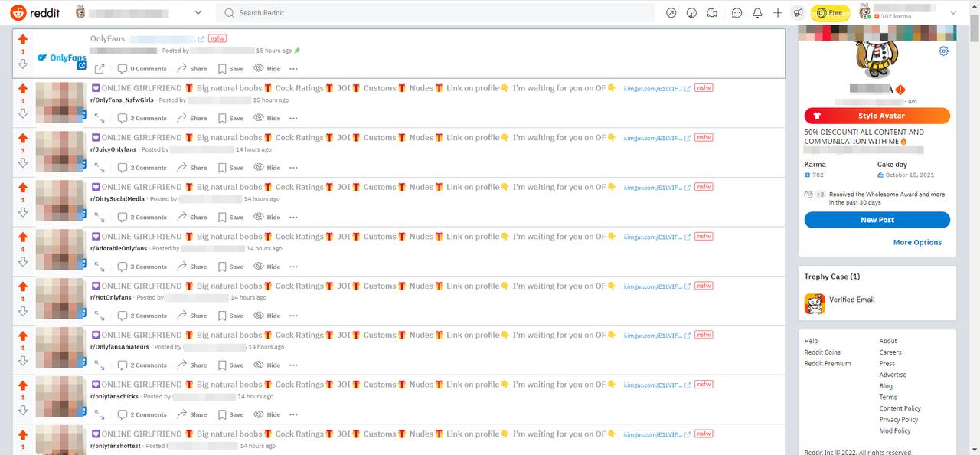This screenshot has width=980, height=455.
Task: Expand the r/JuicyOnlyfans post preview arrows
Action: tap(100, 168)
